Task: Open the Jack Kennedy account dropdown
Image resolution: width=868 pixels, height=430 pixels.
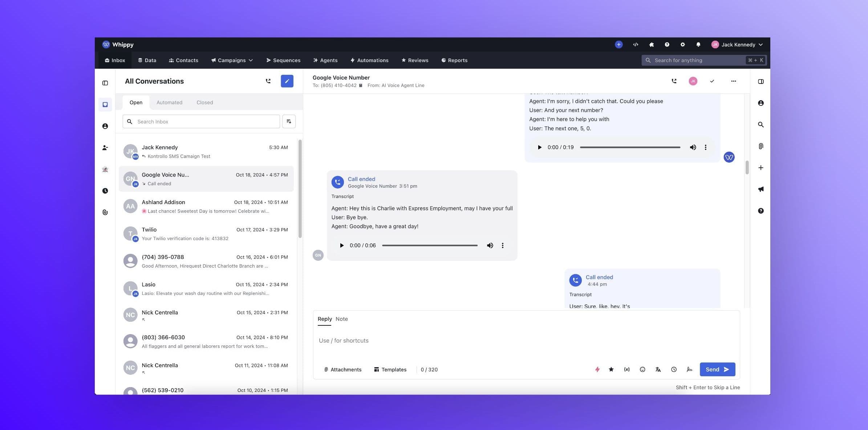Action: 738,44
